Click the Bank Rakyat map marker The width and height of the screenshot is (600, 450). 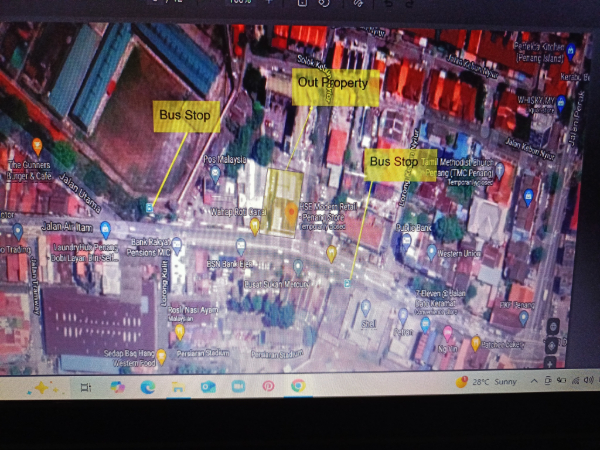[x=177, y=243]
